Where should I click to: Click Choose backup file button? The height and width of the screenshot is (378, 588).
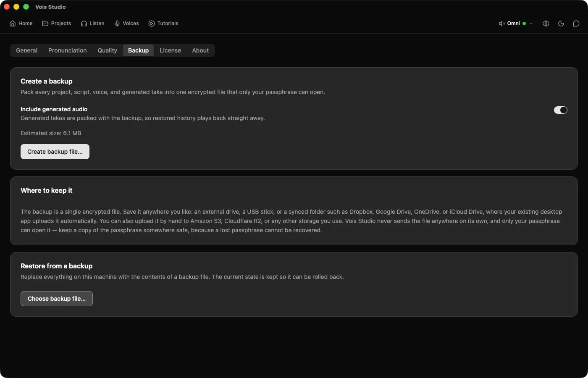click(x=57, y=299)
